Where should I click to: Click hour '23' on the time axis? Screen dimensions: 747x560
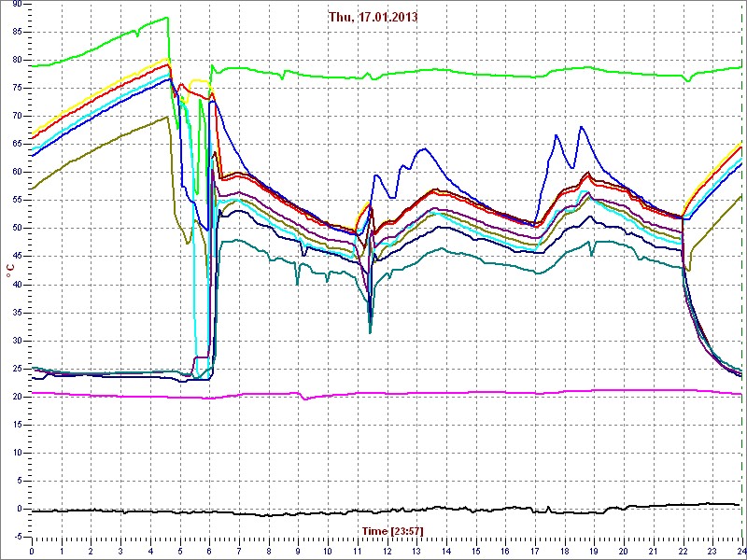(x=712, y=551)
